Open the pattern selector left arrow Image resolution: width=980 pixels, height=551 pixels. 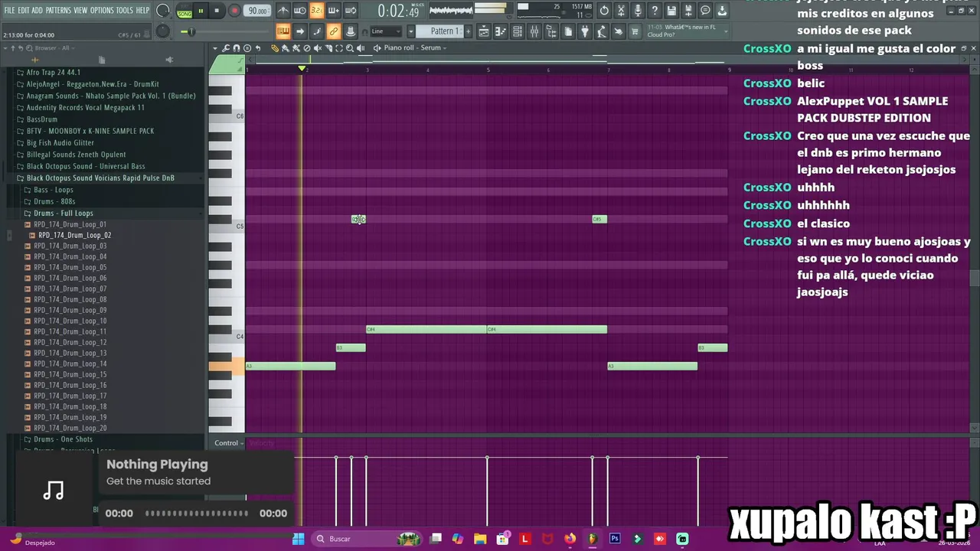(x=411, y=31)
